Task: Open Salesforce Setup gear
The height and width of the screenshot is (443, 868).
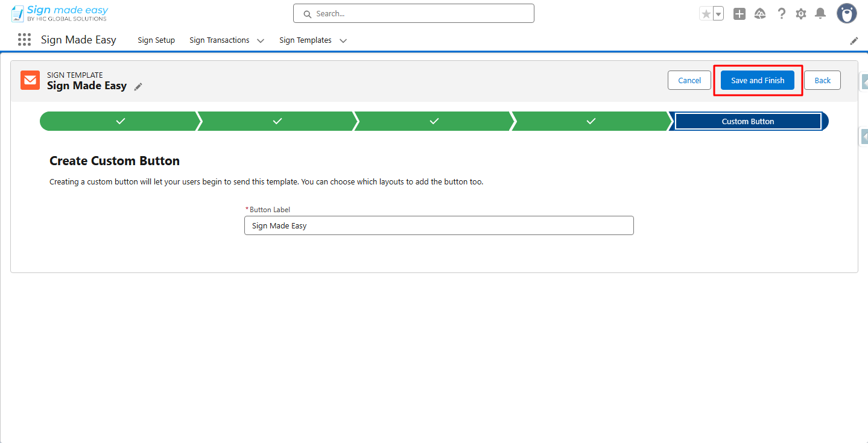Action: [x=800, y=13]
